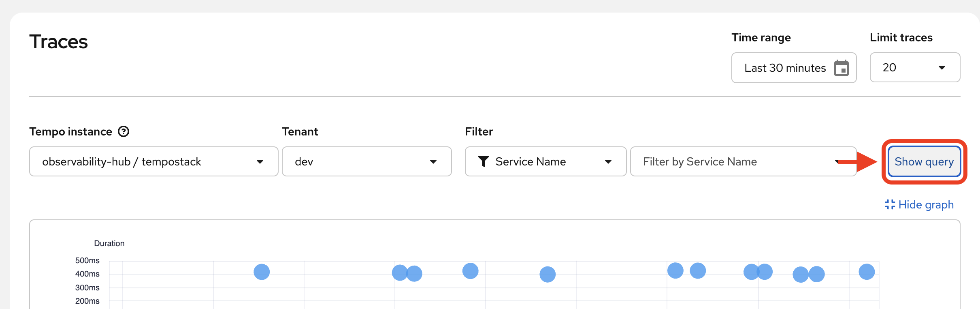
Task: Click the 300ms duration axis label
Action: (87, 288)
